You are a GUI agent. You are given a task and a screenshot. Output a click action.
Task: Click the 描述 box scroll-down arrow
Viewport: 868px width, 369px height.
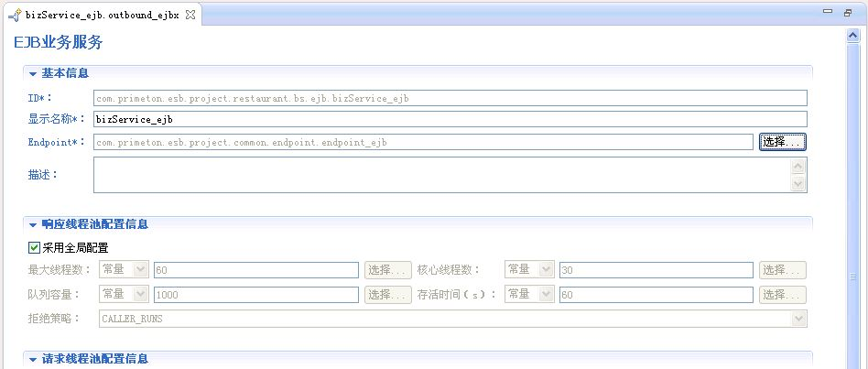(x=798, y=184)
